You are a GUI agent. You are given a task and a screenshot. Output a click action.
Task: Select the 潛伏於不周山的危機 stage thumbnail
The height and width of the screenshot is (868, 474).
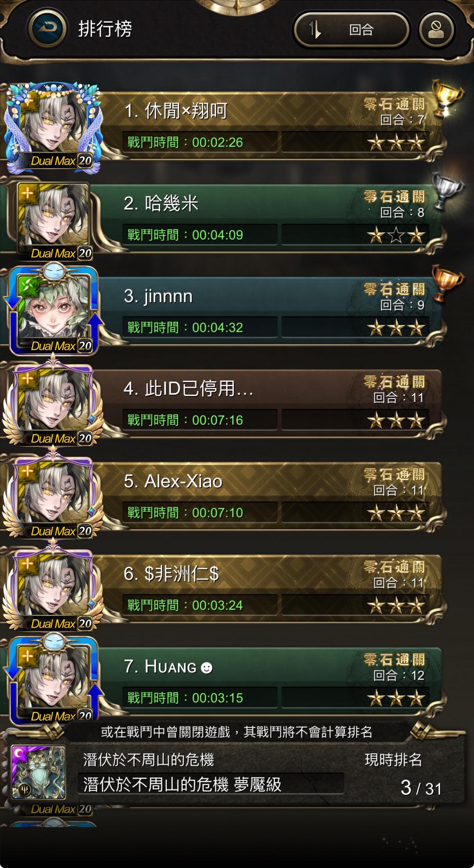coord(38,772)
